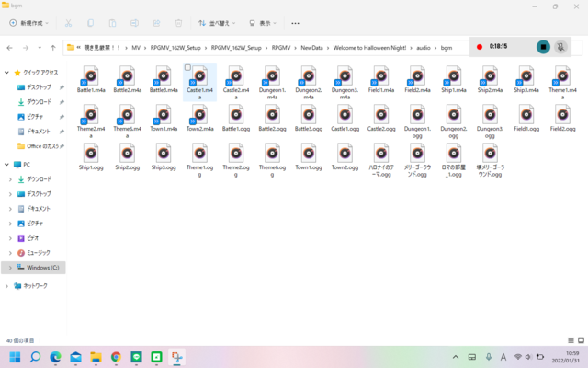Expand ミュージック under PC

(x=10, y=253)
